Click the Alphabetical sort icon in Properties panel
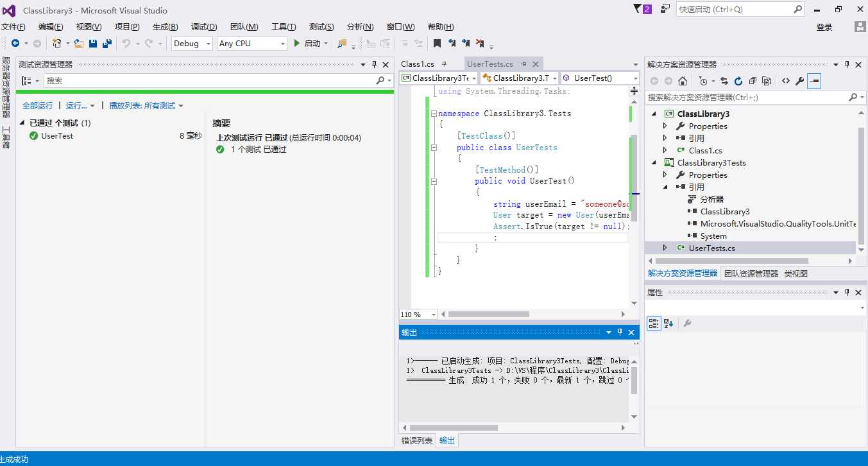This screenshot has height=466, width=868. [668, 324]
